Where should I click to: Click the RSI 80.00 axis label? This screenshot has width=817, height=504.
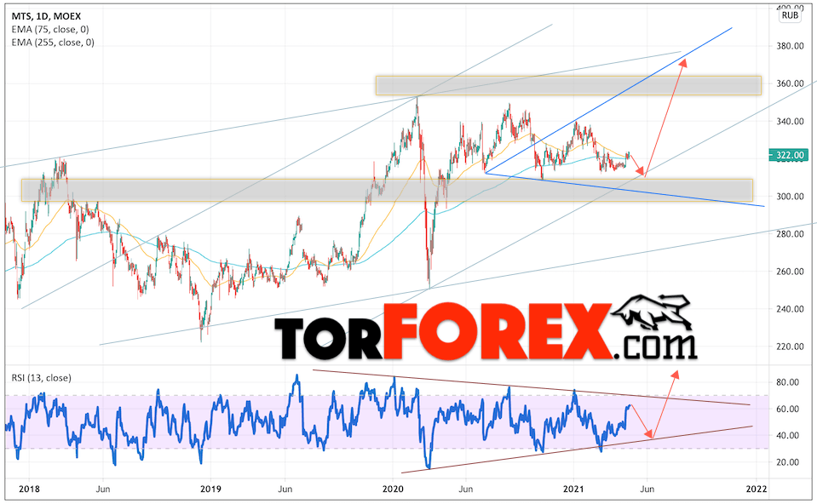click(787, 382)
